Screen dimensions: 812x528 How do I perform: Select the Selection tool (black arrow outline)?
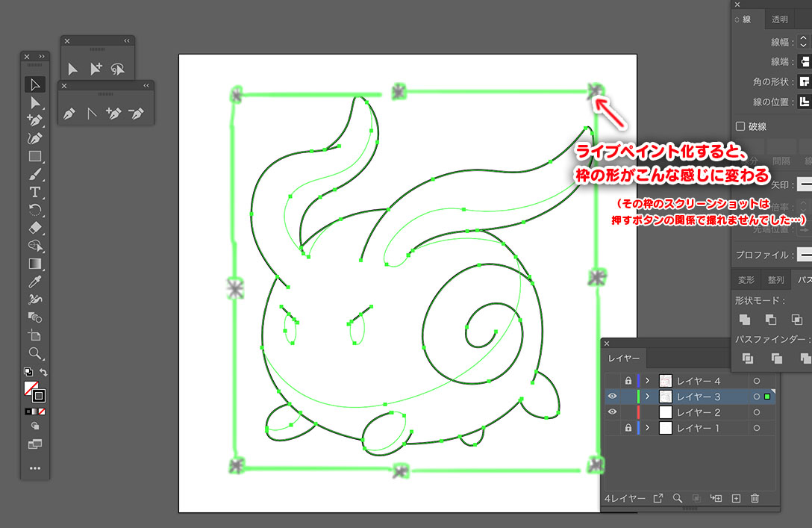coord(34,84)
